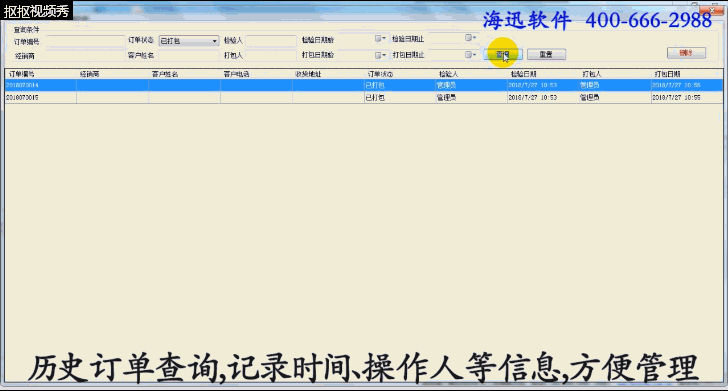
Task: Focus the 检验人 input field
Action: point(271,41)
